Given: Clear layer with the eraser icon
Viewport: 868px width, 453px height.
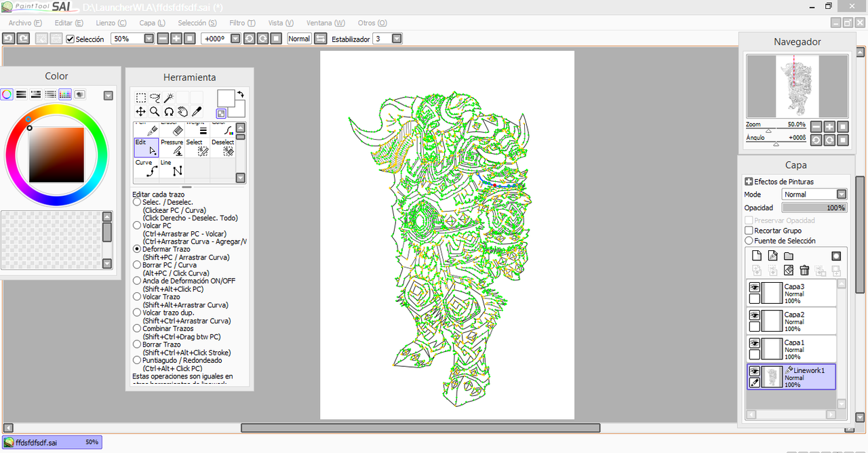Looking at the screenshot, I should [789, 271].
